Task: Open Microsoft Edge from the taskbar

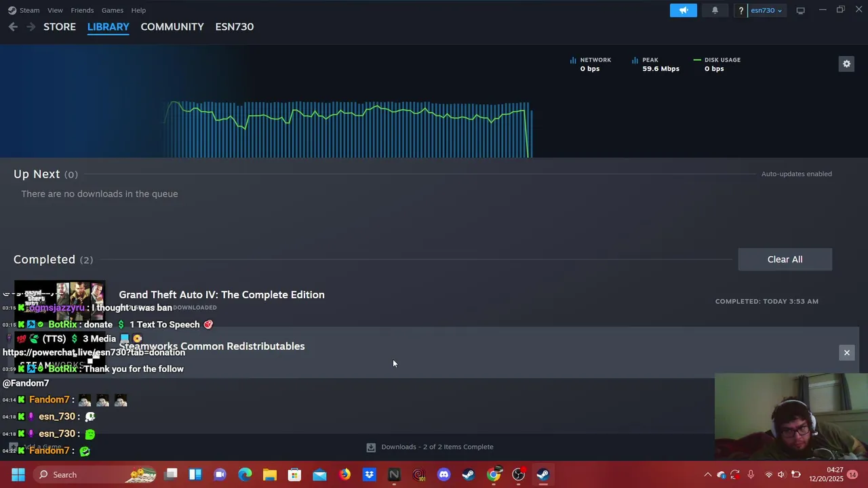Action: point(245,474)
